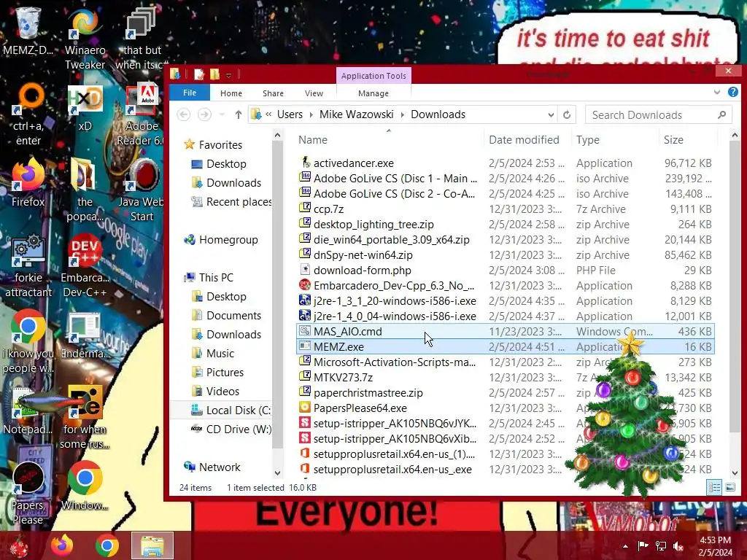747x560 pixels.
Task: Click the Mike Wazowski breadcrumb
Action: coord(356,114)
